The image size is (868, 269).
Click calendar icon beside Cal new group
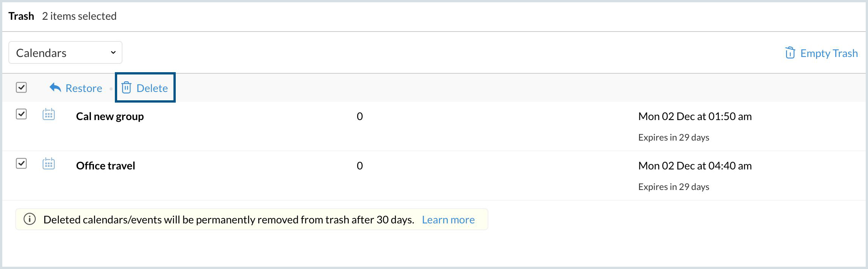[49, 114]
